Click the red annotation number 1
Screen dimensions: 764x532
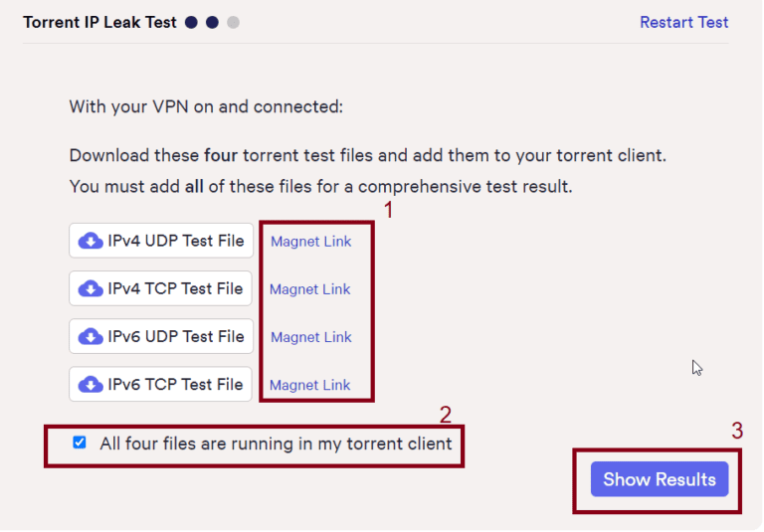point(389,211)
